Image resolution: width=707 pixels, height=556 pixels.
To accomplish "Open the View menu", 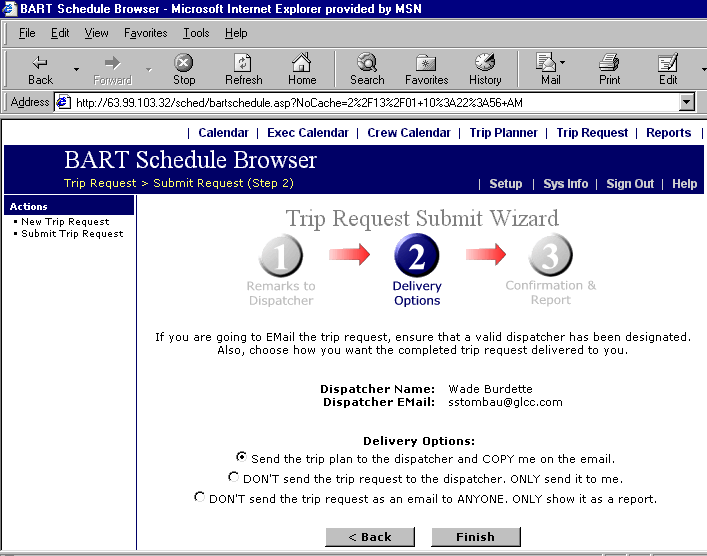I will [96, 33].
